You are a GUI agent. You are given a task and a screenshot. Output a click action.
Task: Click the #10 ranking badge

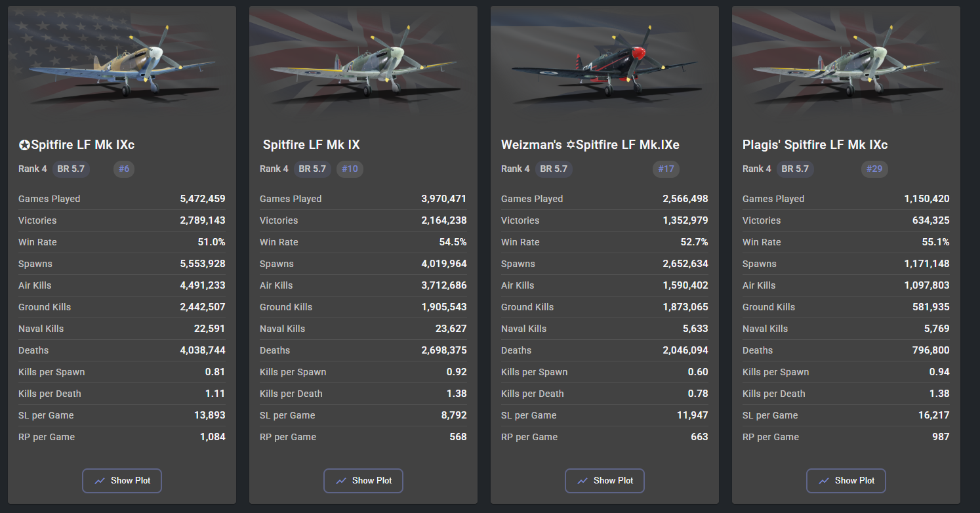(x=350, y=169)
